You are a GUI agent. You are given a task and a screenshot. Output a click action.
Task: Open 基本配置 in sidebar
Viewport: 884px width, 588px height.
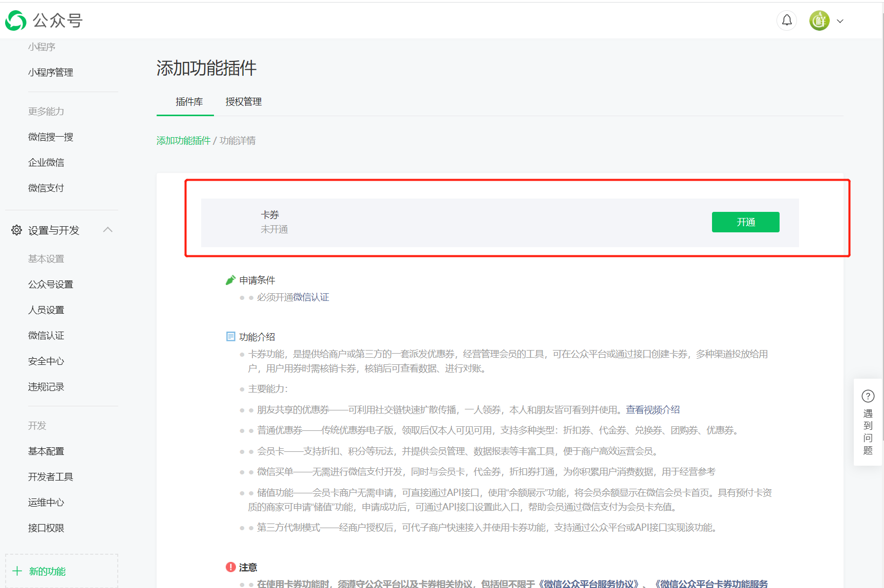pos(46,451)
